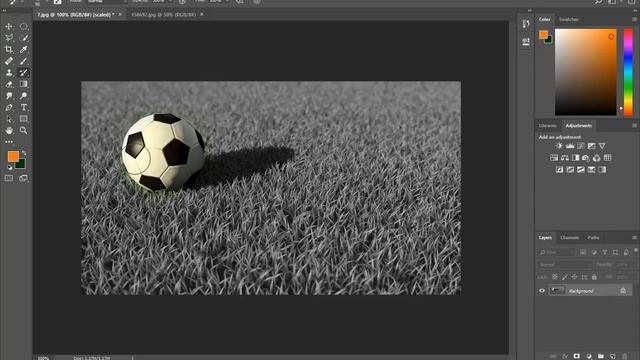Viewport: 640px width, 360px height.
Task: Create a new layer
Action: 612,356
